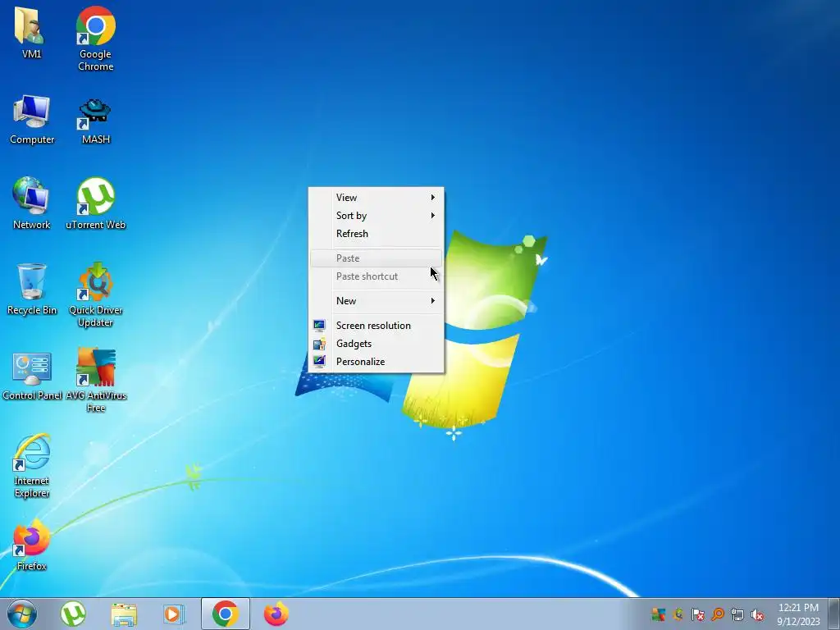The height and width of the screenshot is (630, 840).
Task: Click the Personalize icon in the context menu
Action: pos(319,362)
